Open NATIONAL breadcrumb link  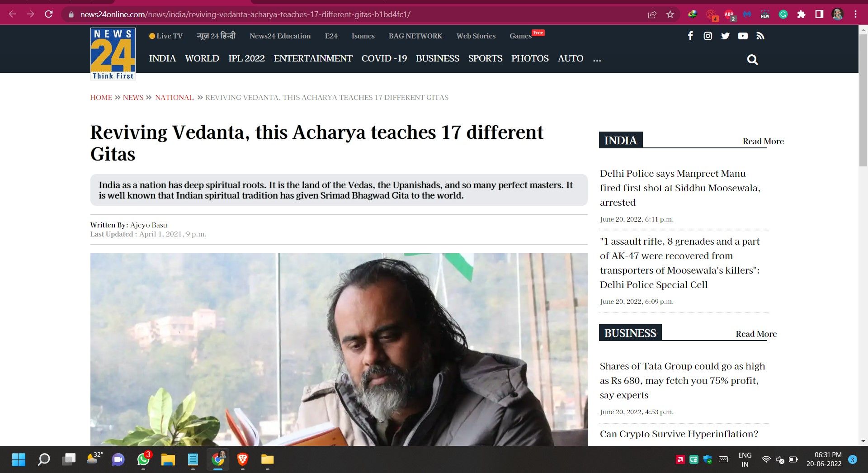(174, 97)
